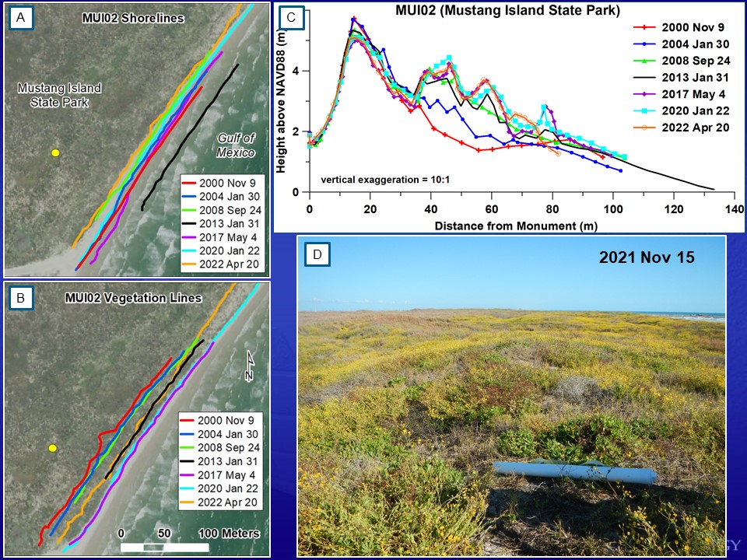The height and width of the screenshot is (560, 747).
Task: Select the 100 Meters scale bar
Action: pyautogui.click(x=165, y=546)
